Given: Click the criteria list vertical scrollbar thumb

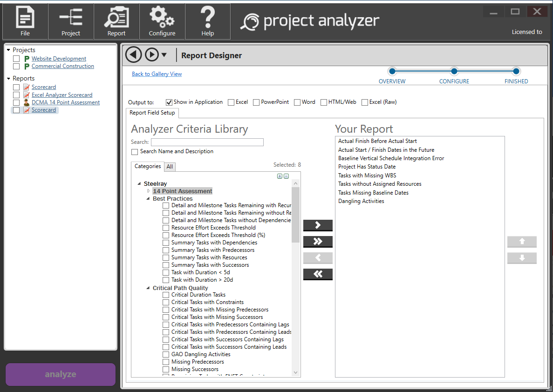Looking at the screenshot, I should click(x=295, y=215).
